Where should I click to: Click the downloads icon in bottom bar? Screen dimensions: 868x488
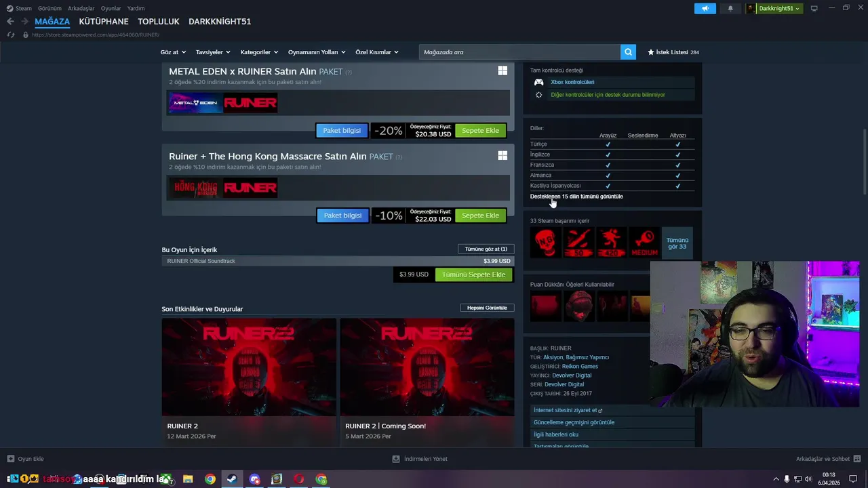[396, 459]
